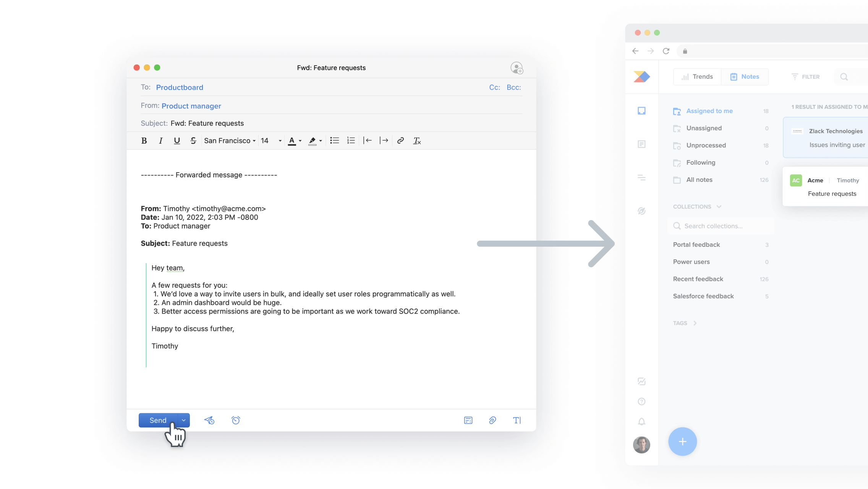Image resolution: width=868 pixels, height=489 pixels.
Task: Reload the browser page
Action: (x=666, y=51)
